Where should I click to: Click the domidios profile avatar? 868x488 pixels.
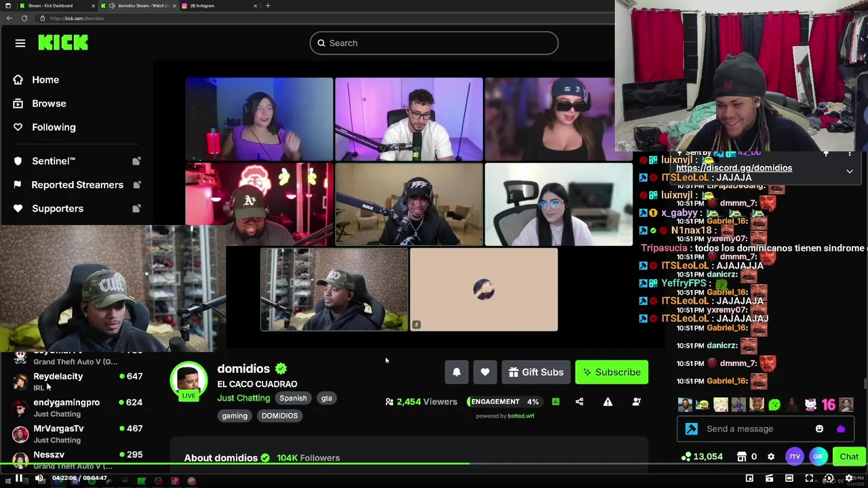189,381
